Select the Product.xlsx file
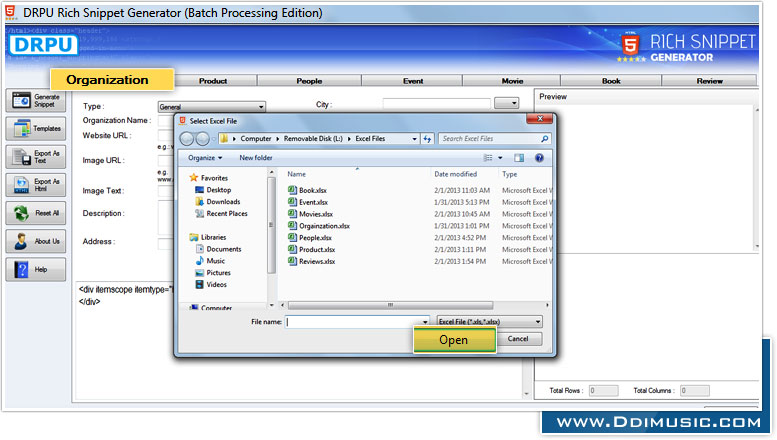 (311, 250)
